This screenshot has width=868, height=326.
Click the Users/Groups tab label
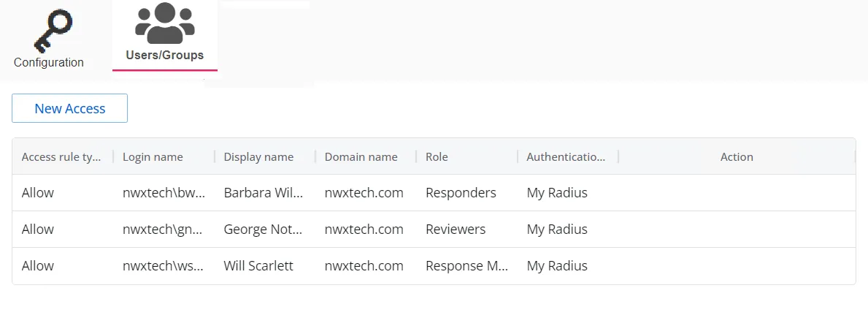tap(164, 55)
